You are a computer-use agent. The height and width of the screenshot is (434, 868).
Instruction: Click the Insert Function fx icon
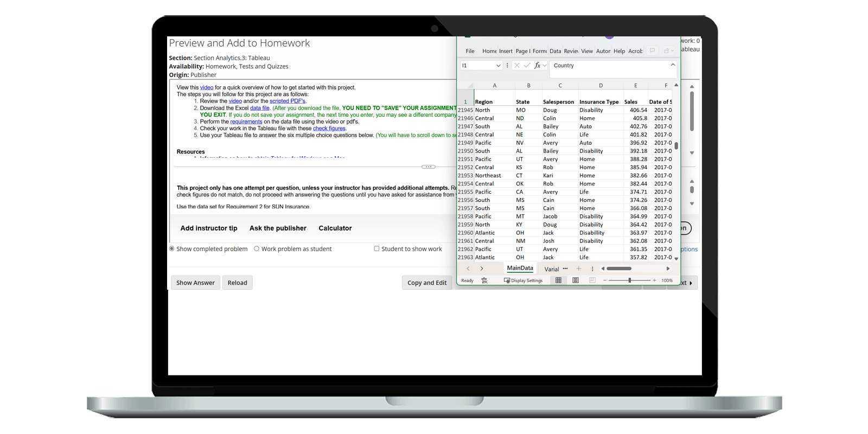click(x=537, y=66)
